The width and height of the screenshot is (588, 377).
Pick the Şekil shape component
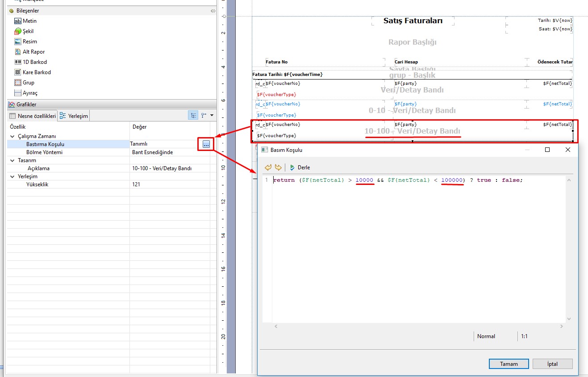pos(28,31)
